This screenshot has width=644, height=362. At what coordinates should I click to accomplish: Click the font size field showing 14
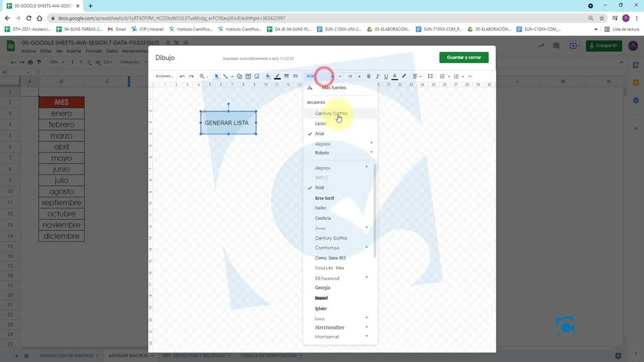coord(350,76)
